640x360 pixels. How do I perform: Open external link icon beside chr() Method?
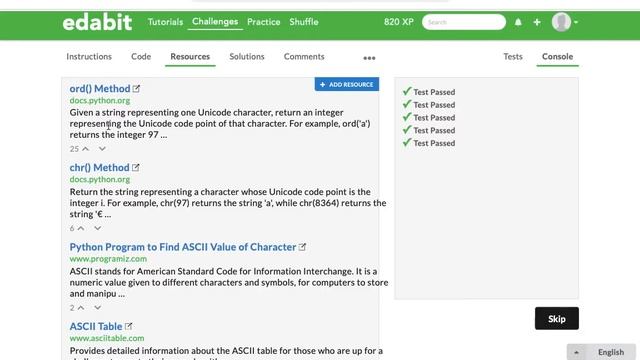(136, 167)
